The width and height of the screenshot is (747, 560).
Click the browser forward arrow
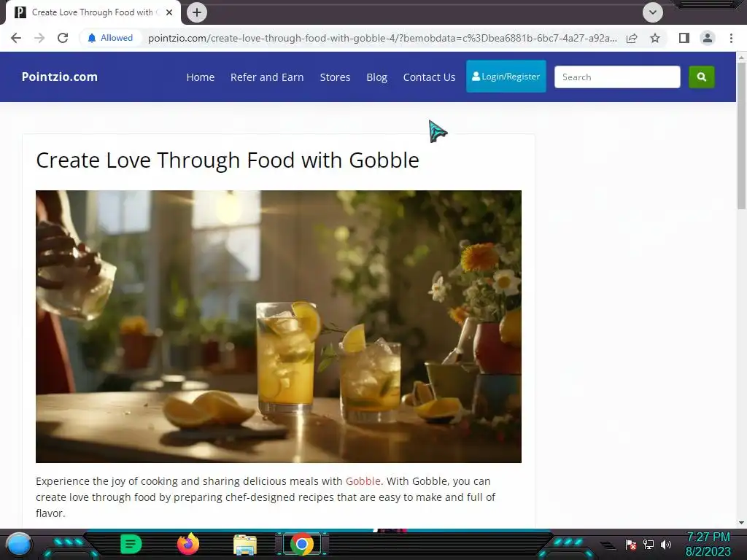[x=39, y=38]
